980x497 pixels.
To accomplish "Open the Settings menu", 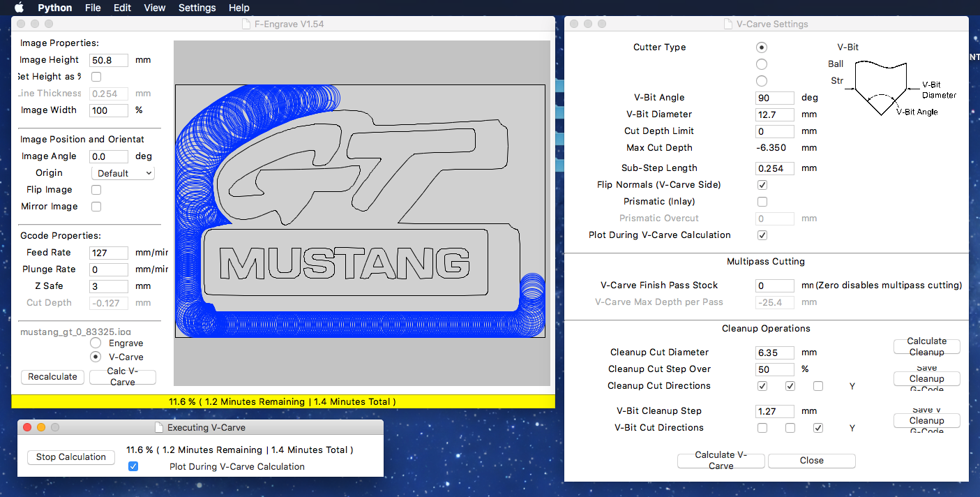I will coord(197,8).
